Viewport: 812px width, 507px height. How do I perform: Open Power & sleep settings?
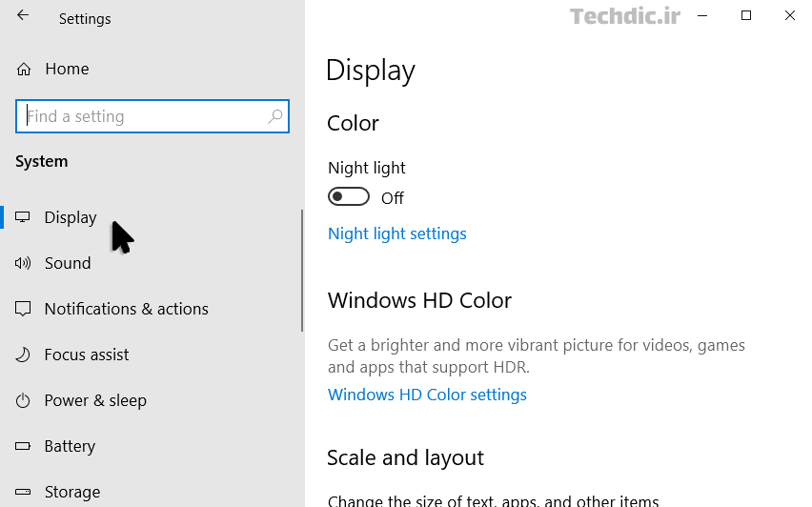point(95,400)
